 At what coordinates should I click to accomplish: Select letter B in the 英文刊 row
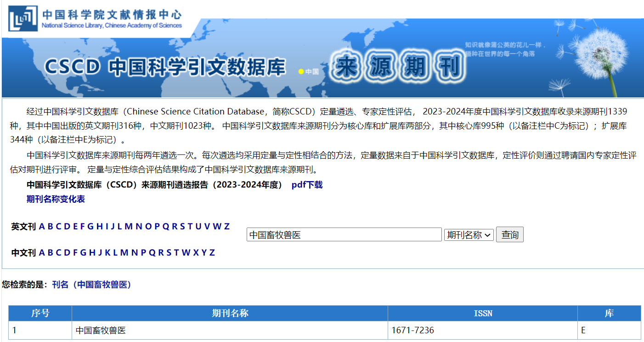tap(50, 227)
